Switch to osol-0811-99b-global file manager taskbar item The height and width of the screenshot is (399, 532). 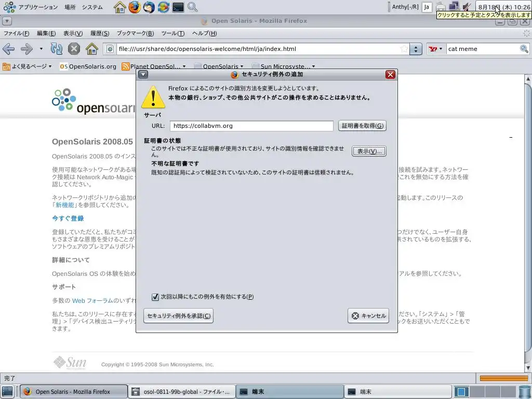coord(182,392)
